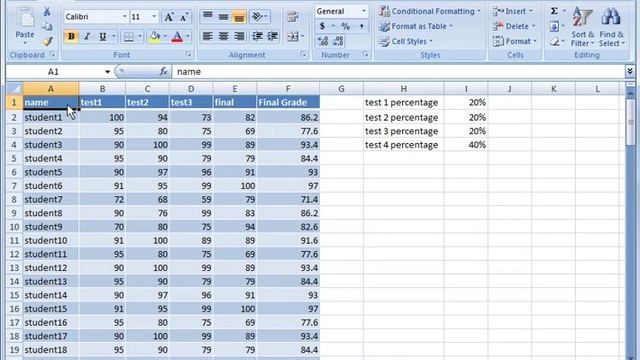Toggle Underline formatting

pyautogui.click(x=102, y=37)
